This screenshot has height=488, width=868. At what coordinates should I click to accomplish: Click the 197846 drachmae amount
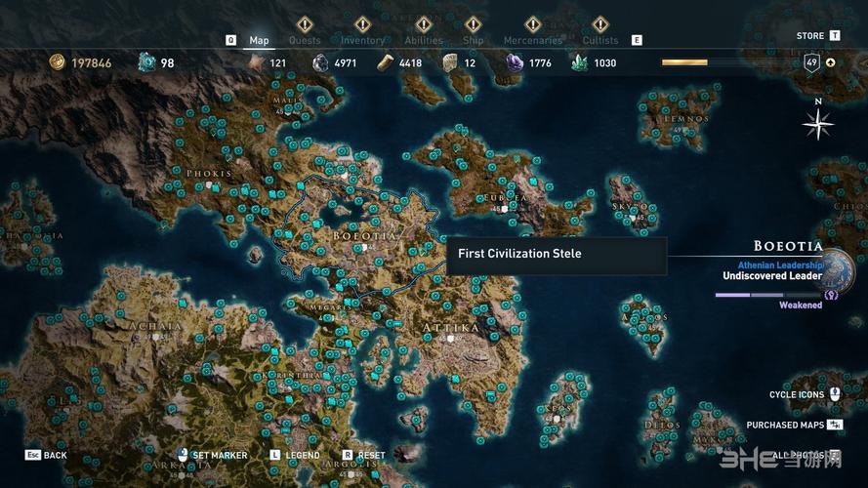[x=92, y=63]
